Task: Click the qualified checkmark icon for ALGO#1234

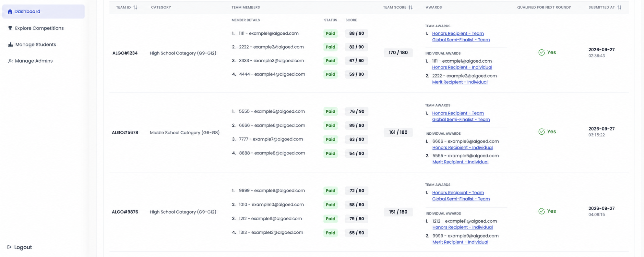Action: [x=542, y=52]
